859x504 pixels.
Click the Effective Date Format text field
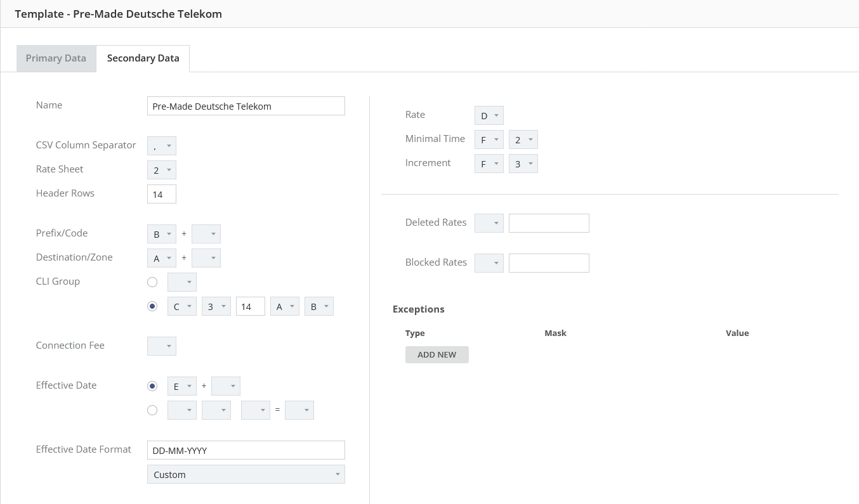click(246, 450)
